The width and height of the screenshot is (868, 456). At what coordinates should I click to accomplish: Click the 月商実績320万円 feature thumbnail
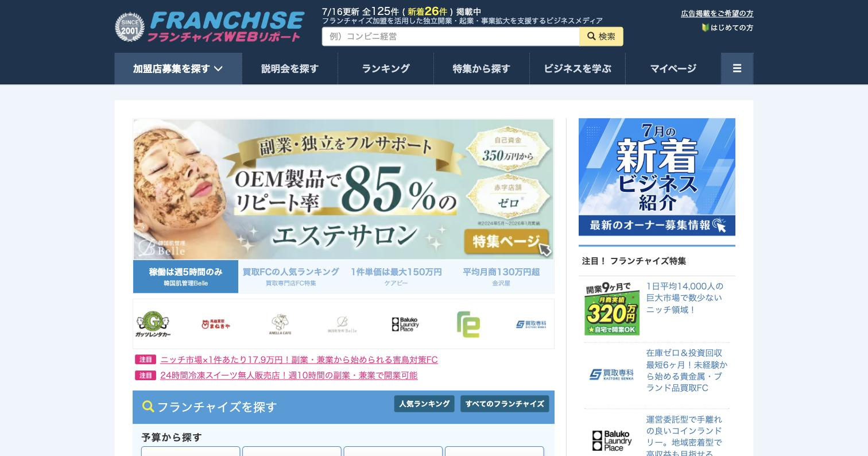click(612, 308)
